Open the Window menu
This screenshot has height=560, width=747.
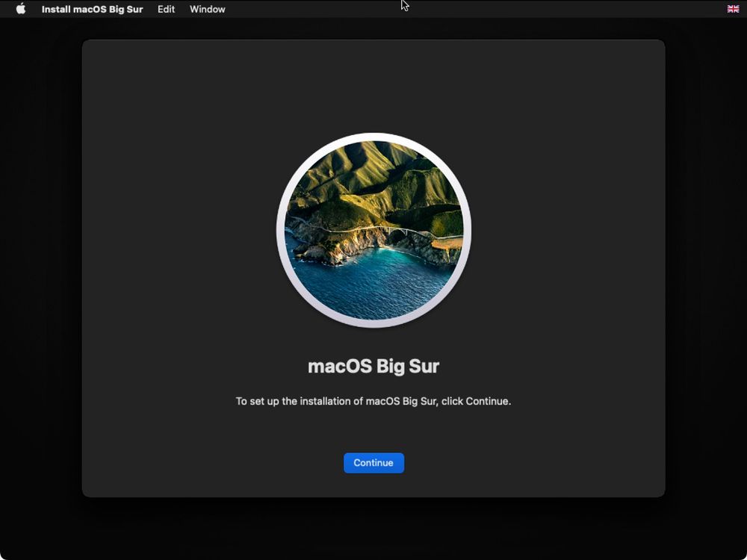207,9
